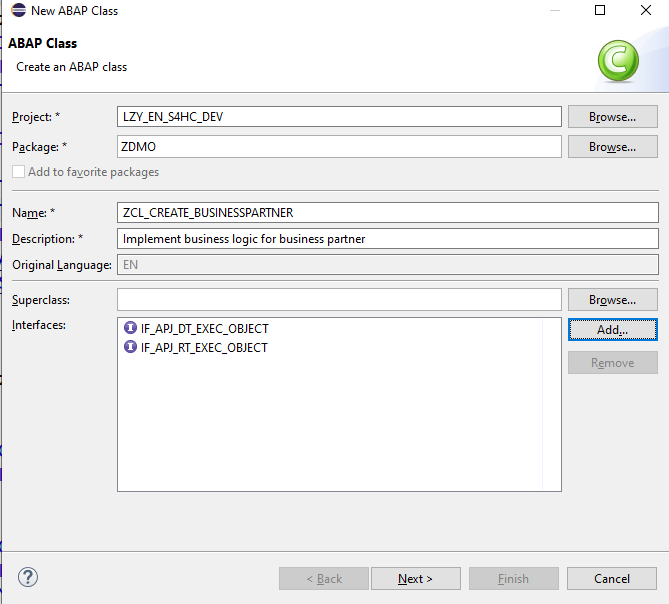Click the help question mark icon

(28, 577)
